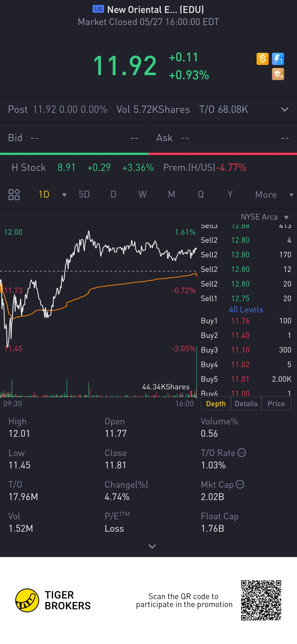Tap the US market flag badge
297x644 pixels.
click(x=98, y=9)
